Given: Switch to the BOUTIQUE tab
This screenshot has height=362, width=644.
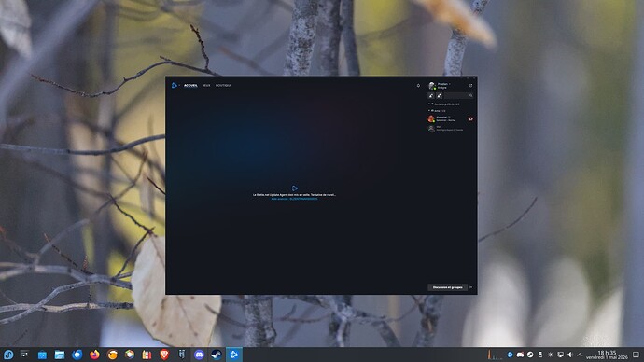Looking at the screenshot, I should click(224, 86).
